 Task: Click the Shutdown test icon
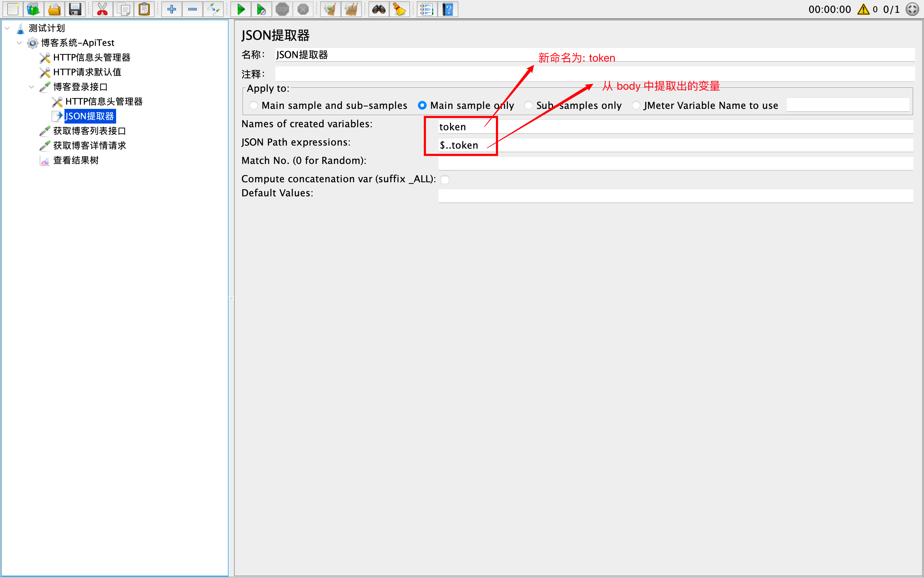pos(303,9)
